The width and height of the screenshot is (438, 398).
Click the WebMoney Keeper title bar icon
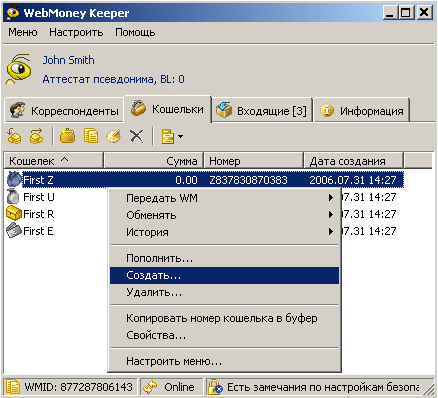tap(13, 13)
